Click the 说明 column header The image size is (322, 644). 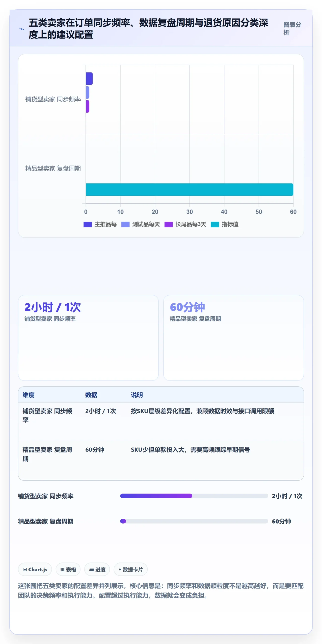(x=137, y=395)
